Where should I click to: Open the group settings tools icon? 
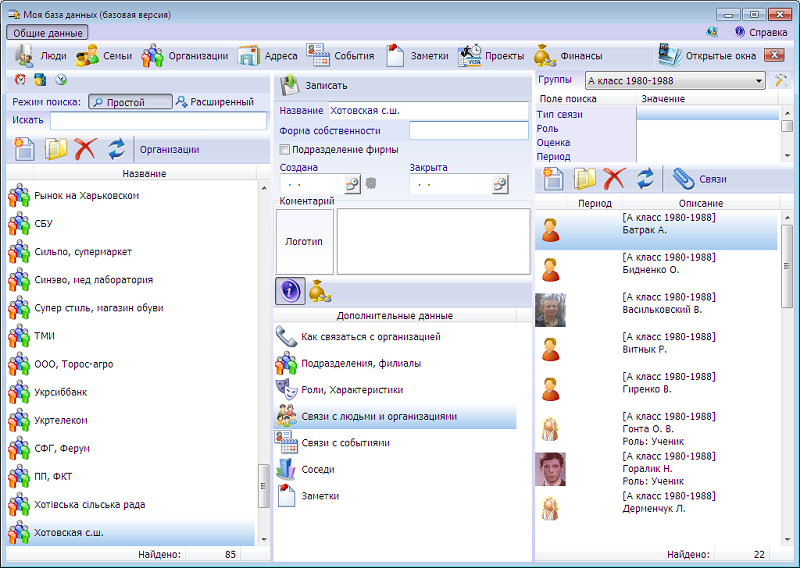point(782,80)
